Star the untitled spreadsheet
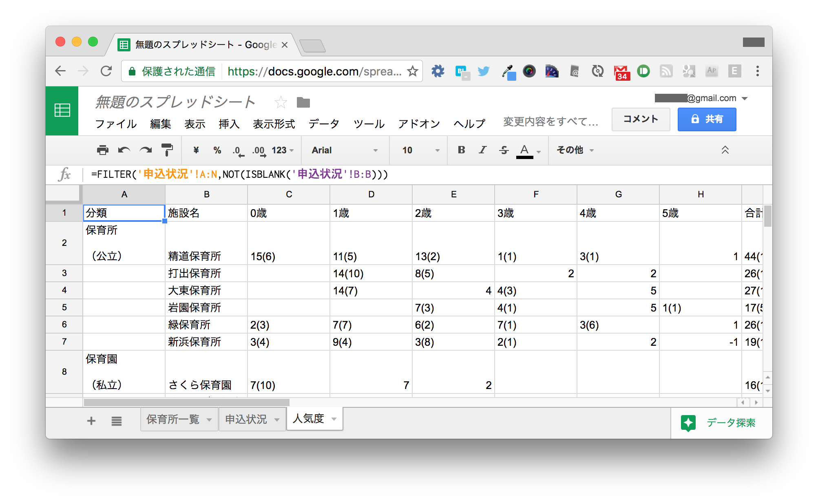 pyautogui.click(x=281, y=102)
